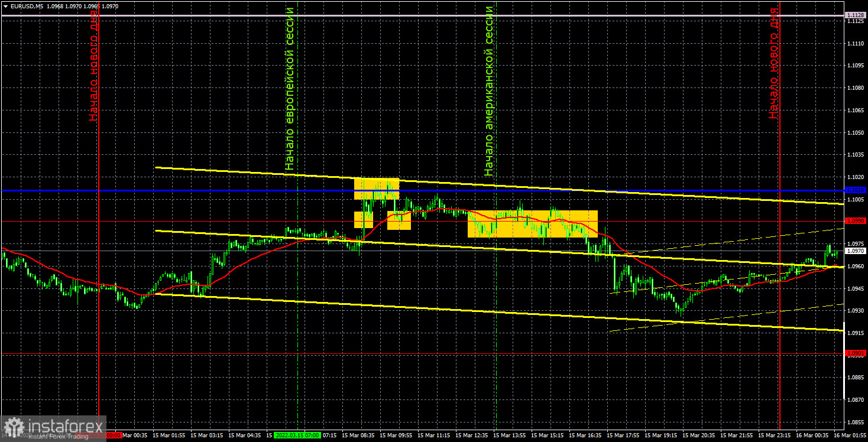
Task: Select the red 1.0990 price level tag
Action: pos(856,220)
